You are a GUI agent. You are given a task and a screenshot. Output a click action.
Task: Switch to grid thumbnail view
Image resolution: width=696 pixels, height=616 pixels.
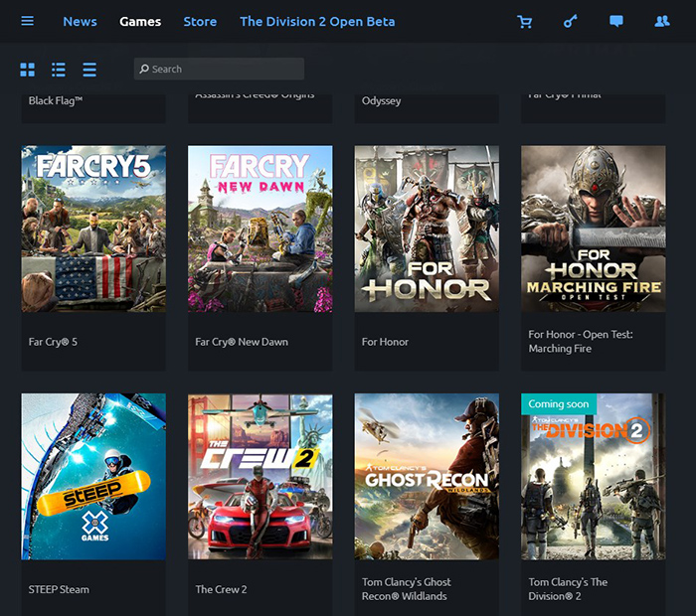tap(28, 70)
